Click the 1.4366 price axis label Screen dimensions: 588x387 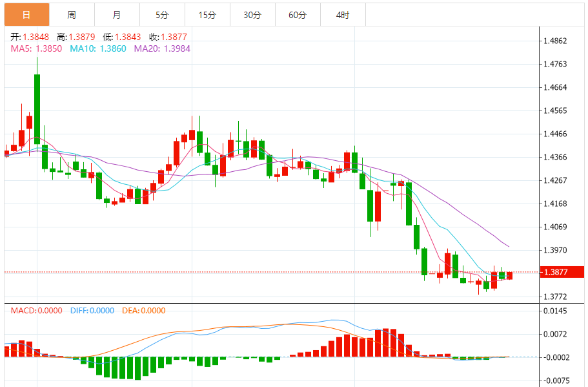(555, 157)
